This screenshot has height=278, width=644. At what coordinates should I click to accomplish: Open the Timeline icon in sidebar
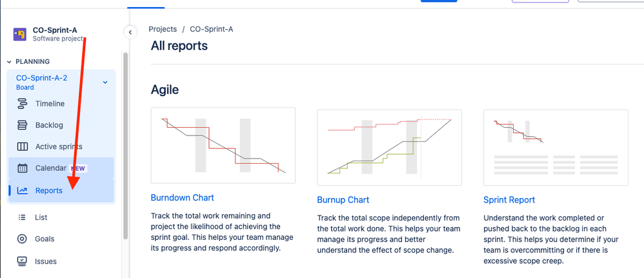(x=22, y=103)
